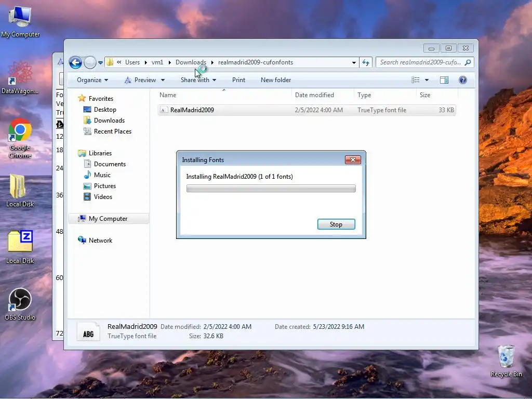The image size is (532, 399).
Task: Click the search magnifier icon
Action: click(x=468, y=62)
